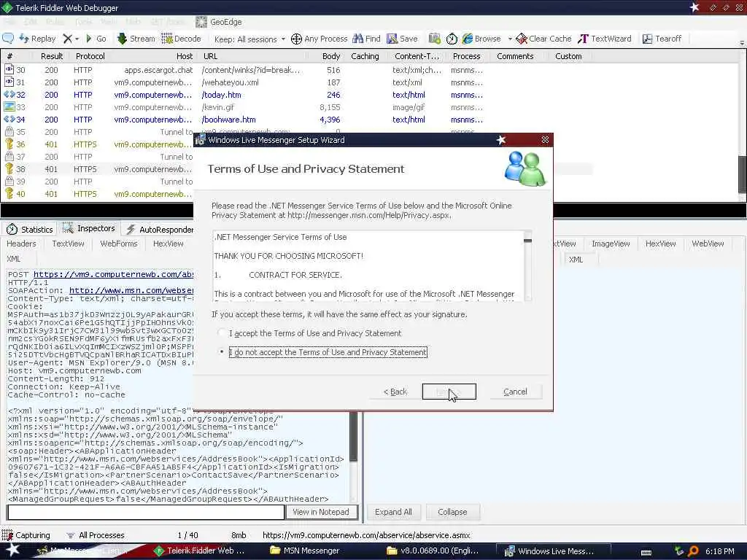Click the key icon of session 40
This screenshot has width=747, height=560.
[9, 193]
